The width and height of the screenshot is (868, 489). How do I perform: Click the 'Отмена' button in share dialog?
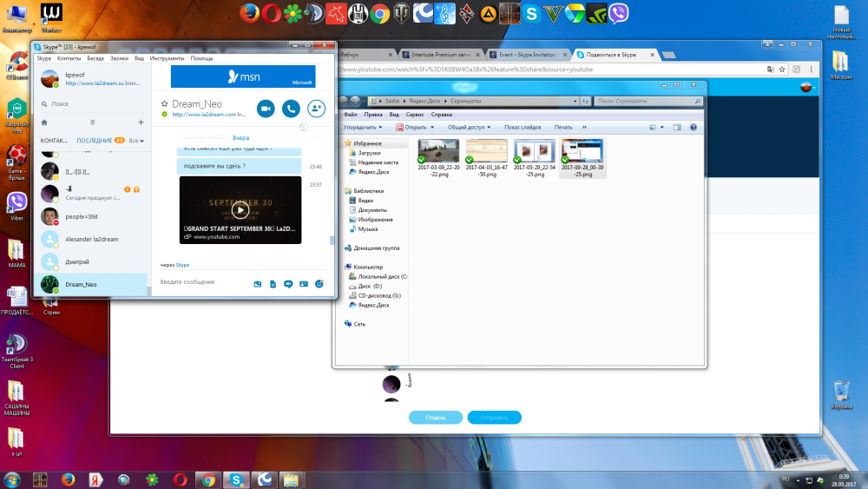click(x=435, y=418)
